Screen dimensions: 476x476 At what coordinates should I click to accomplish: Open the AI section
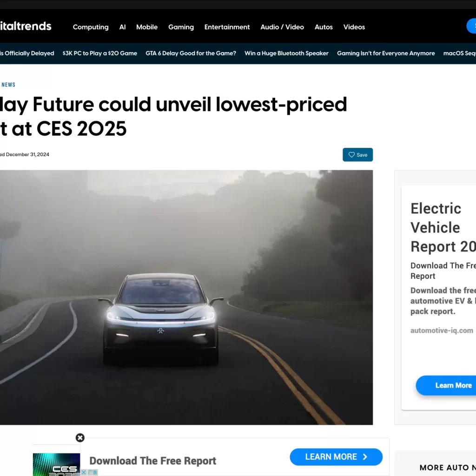pyautogui.click(x=122, y=27)
